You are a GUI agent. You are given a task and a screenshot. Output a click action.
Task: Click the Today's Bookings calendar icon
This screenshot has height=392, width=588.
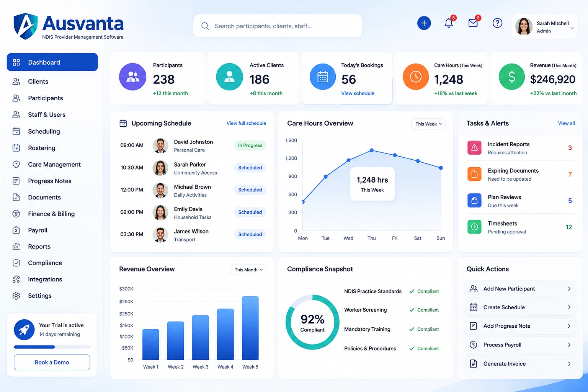[x=323, y=77]
